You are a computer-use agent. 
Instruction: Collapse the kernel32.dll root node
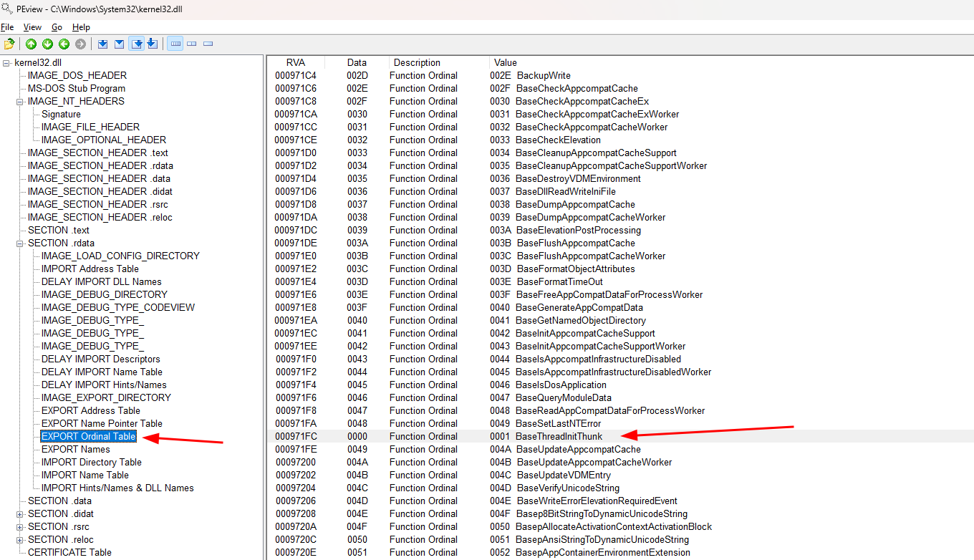[x=7, y=63]
